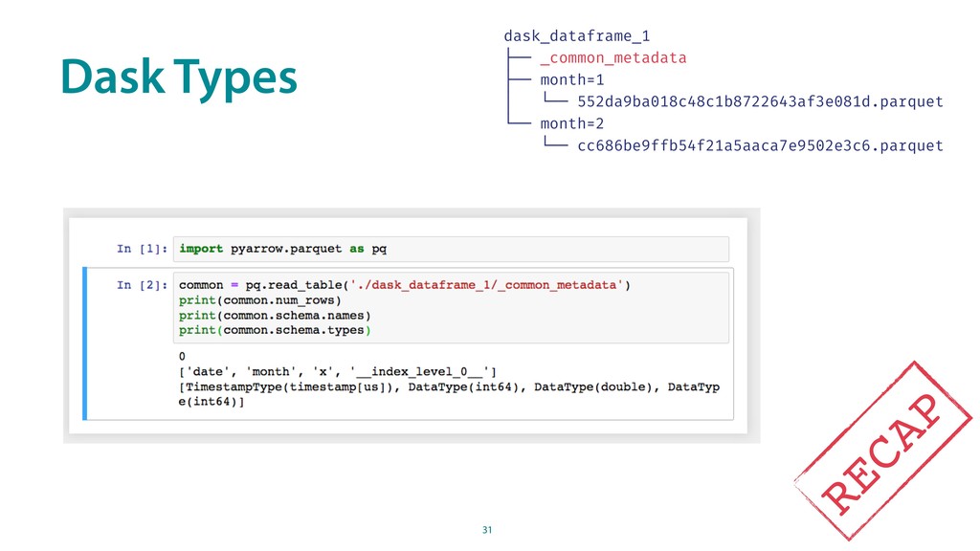980x551 pixels.
Task: Click the cc686be9ffb54f21a5aaca7e9502e3c6.parquet file
Action: [x=760, y=145]
